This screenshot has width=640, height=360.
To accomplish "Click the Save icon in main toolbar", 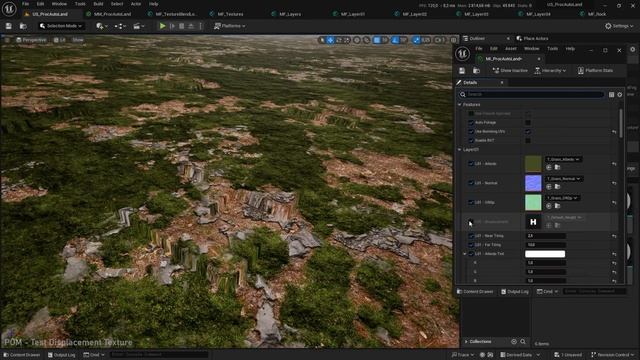I will click(9, 26).
